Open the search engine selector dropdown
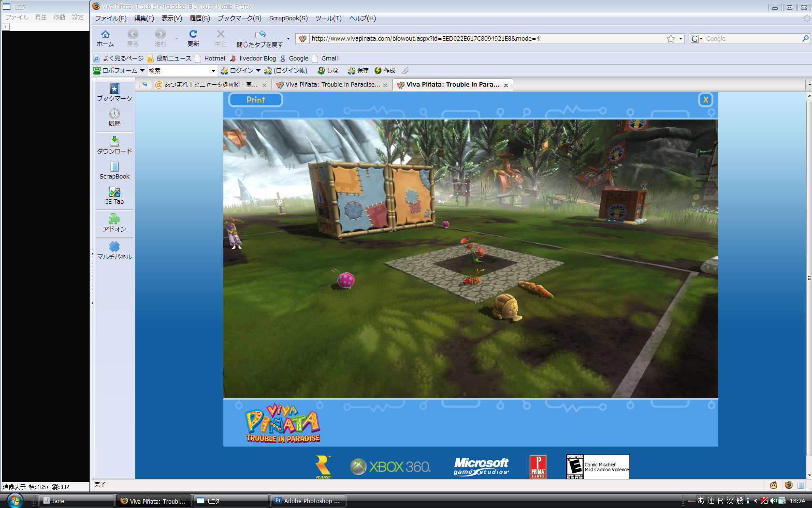 click(x=696, y=39)
